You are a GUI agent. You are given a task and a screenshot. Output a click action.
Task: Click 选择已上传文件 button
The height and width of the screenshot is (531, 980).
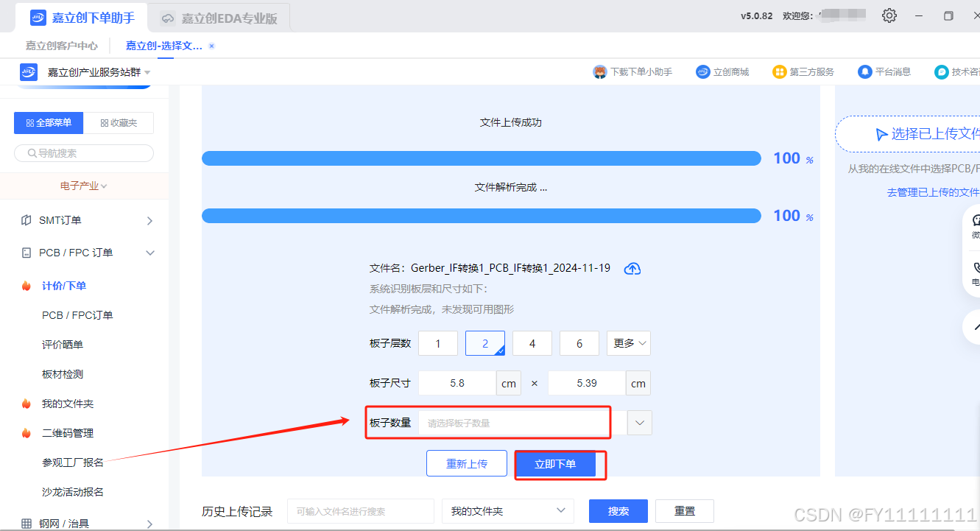(908, 134)
